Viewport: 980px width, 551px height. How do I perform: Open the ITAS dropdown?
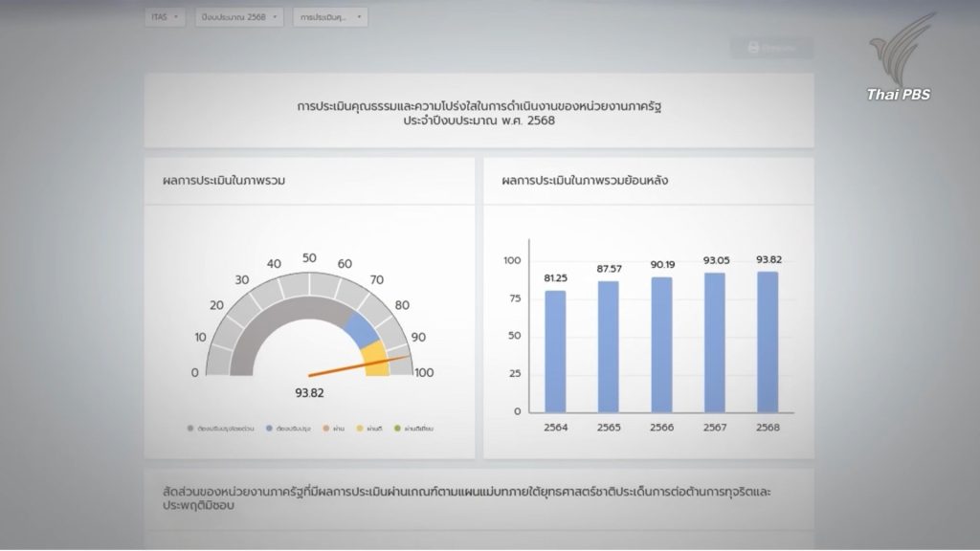point(167,17)
